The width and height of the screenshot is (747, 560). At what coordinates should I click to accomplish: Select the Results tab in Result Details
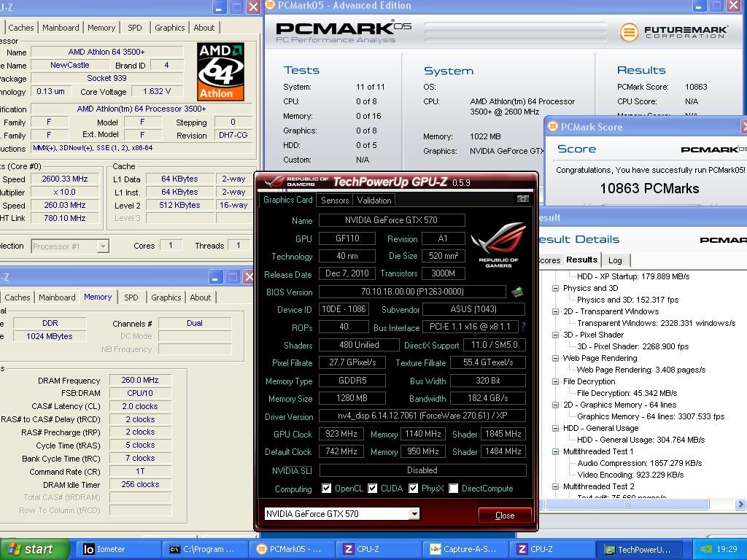click(x=581, y=260)
